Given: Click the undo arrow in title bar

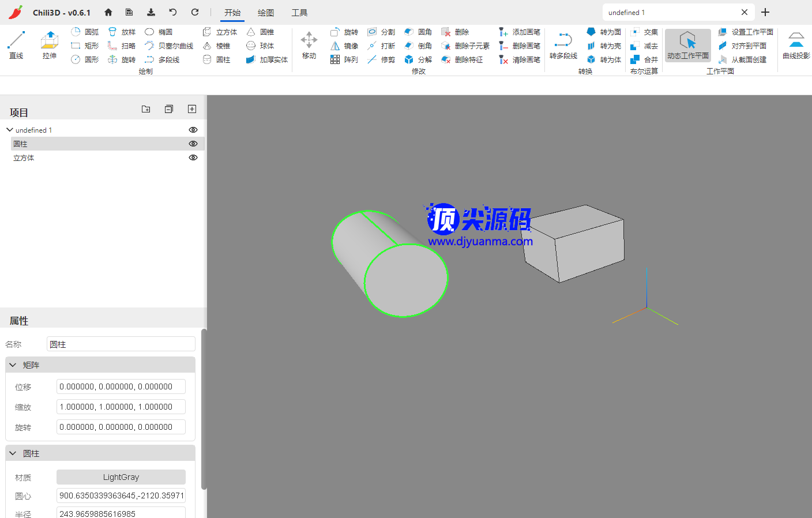Looking at the screenshot, I should pos(173,12).
